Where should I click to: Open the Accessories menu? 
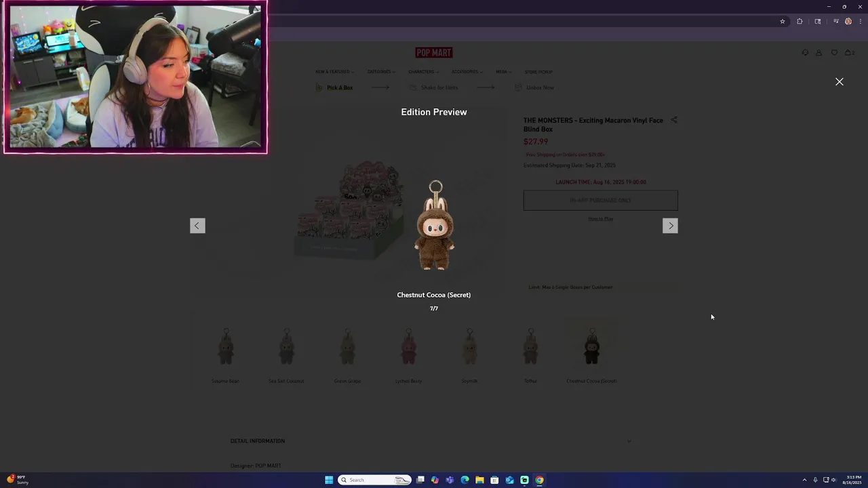467,72
